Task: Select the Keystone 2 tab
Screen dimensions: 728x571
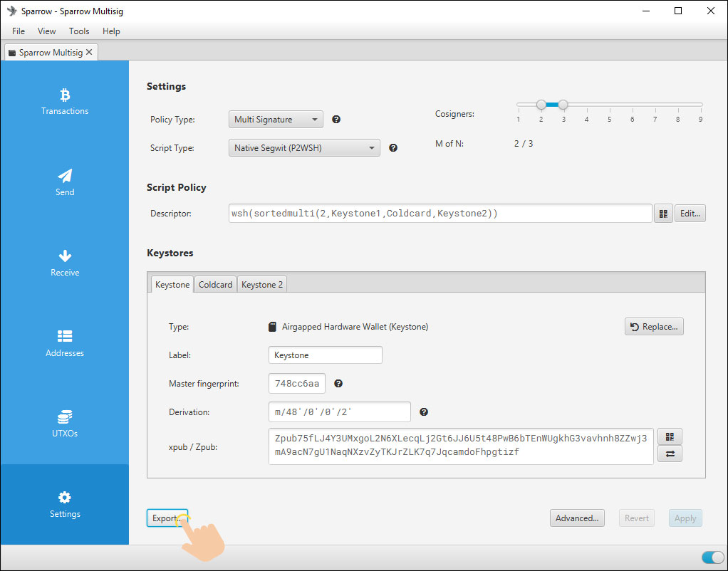Action: point(261,283)
